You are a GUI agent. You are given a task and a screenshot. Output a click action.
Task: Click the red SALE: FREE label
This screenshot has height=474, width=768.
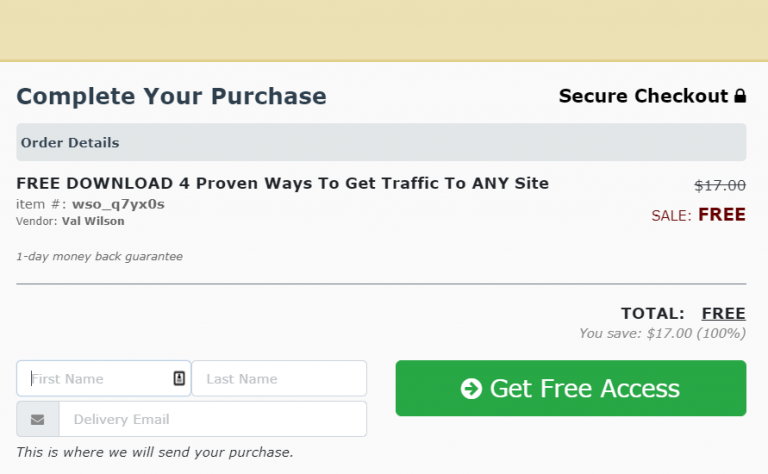[698, 214]
